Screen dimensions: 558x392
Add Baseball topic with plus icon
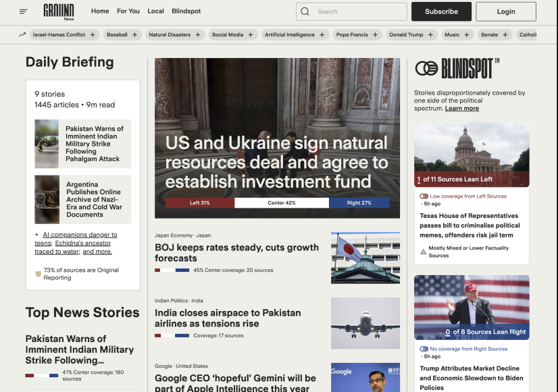134,35
